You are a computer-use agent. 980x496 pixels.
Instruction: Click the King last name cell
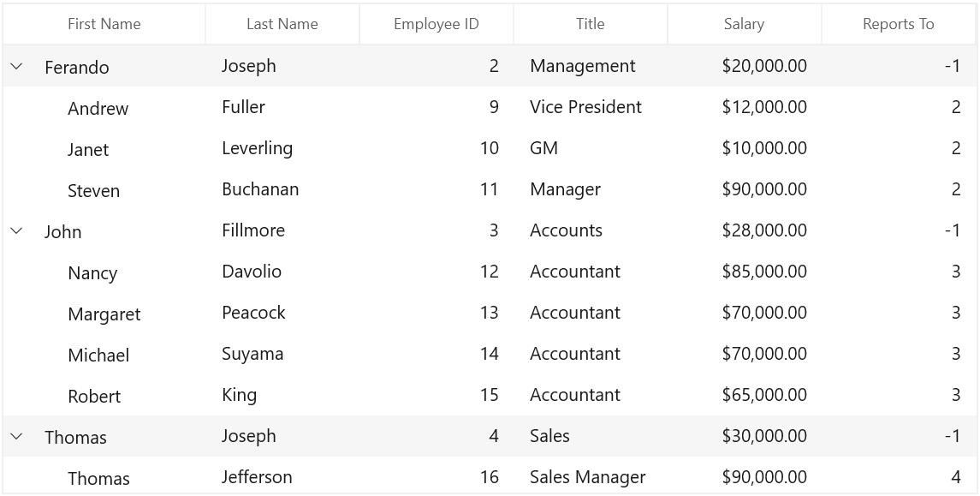282,395
